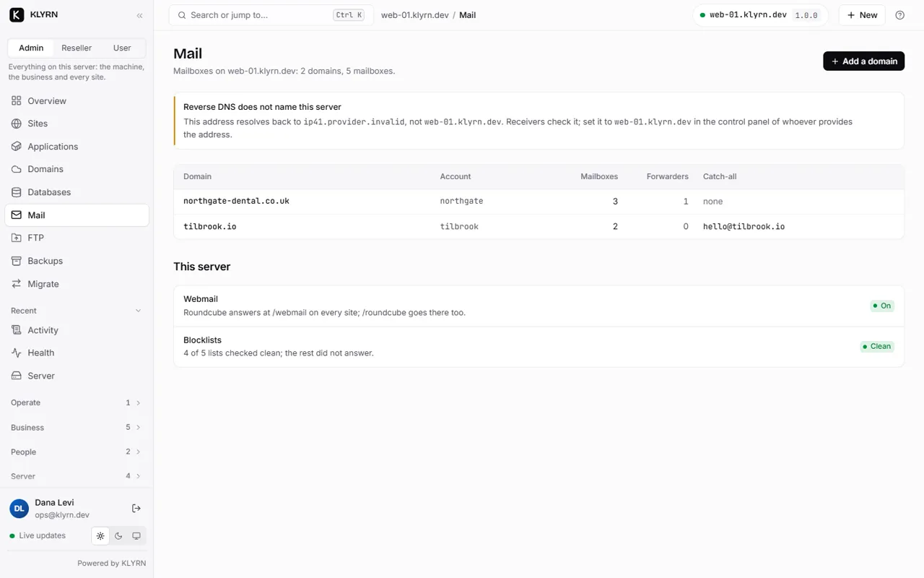Click the Blocklists Clean status badge
The image size is (924, 578).
(877, 346)
